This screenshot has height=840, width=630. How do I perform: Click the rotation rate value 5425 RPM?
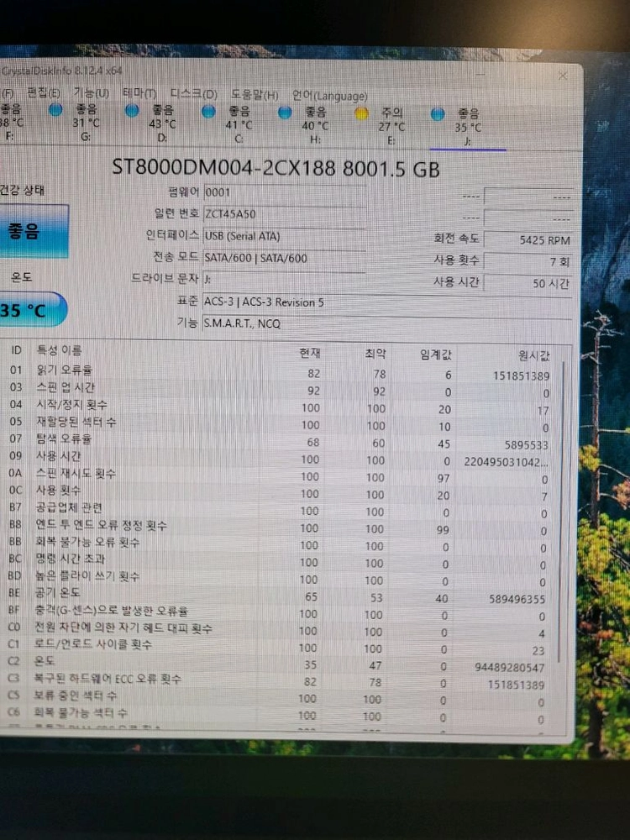pos(528,240)
